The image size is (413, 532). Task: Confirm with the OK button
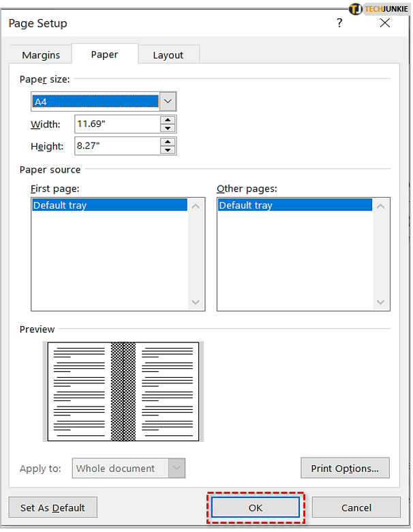click(x=255, y=507)
